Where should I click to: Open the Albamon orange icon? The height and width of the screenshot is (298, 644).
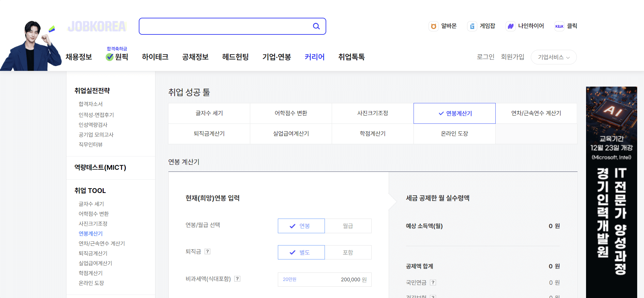pos(434,26)
